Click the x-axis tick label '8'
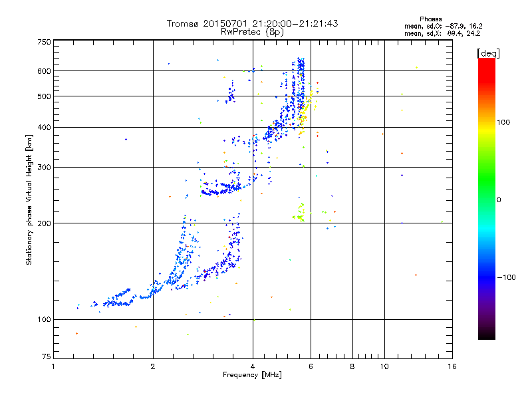This screenshot has width=532, height=399. coord(352,366)
